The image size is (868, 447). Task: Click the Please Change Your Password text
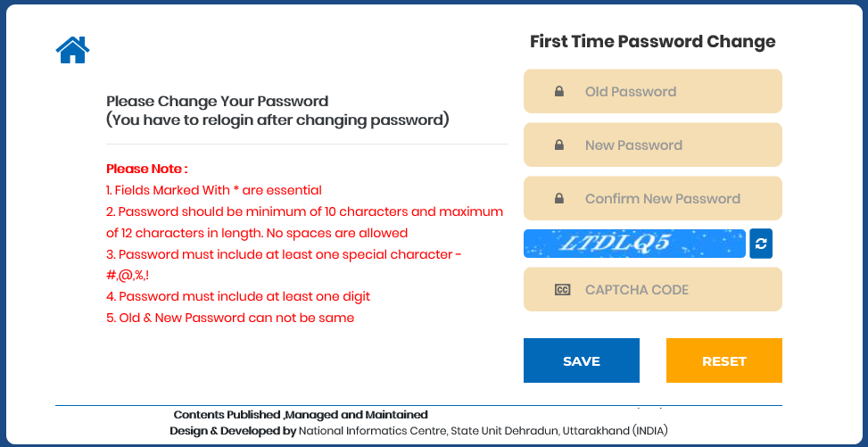pyautogui.click(x=217, y=102)
